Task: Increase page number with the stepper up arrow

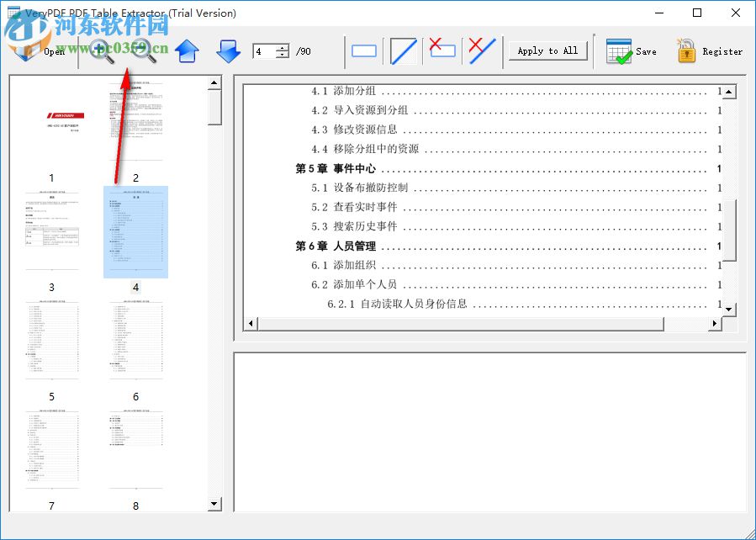Action: (x=283, y=46)
